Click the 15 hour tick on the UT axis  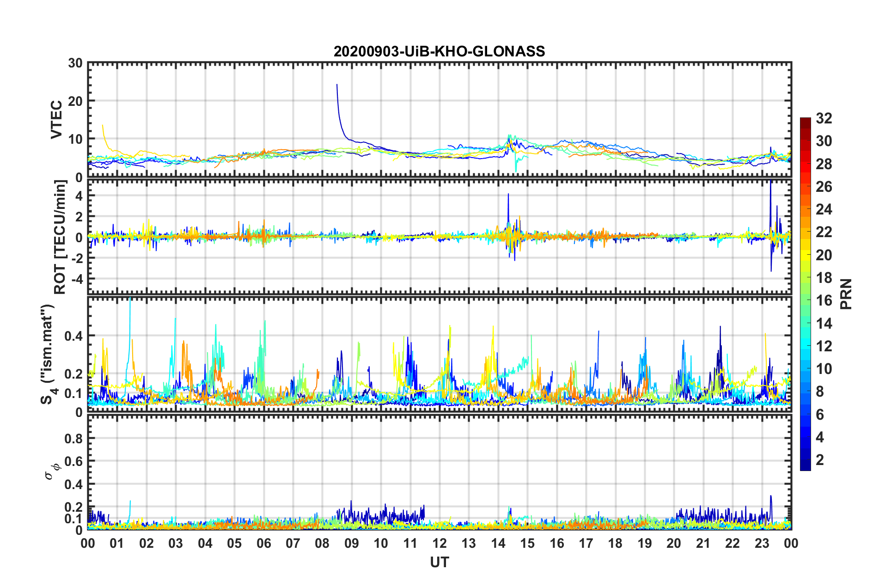527,543
